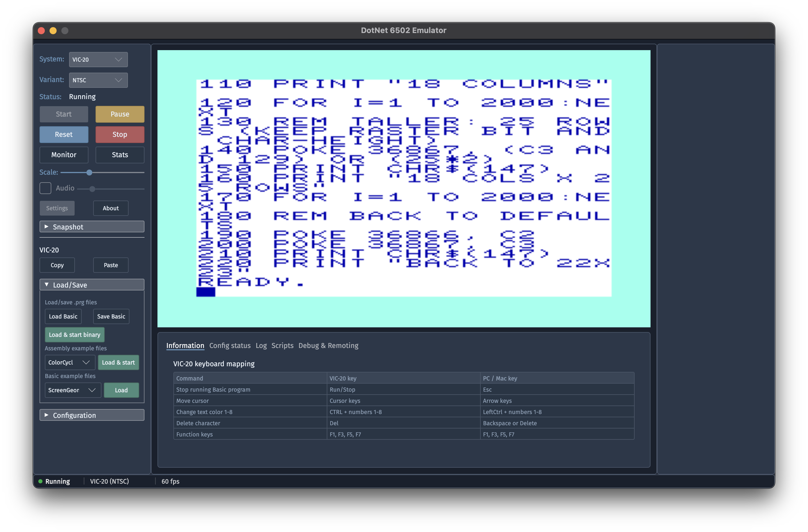Click the 'Arrow keys' table cell

(557, 401)
